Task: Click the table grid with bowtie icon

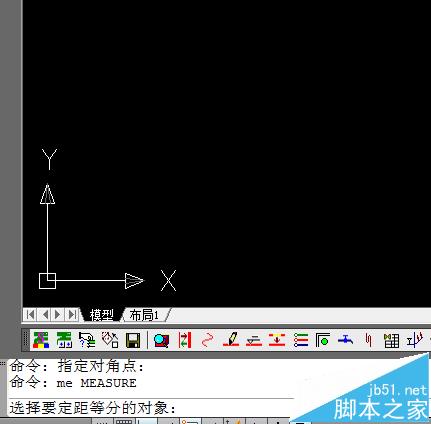Action: [391, 341]
